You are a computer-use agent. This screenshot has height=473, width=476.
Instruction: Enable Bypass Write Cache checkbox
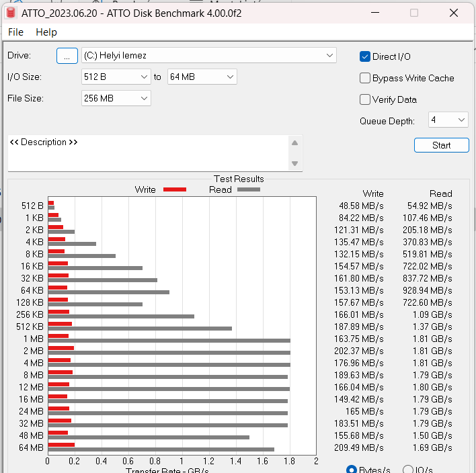(x=365, y=78)
